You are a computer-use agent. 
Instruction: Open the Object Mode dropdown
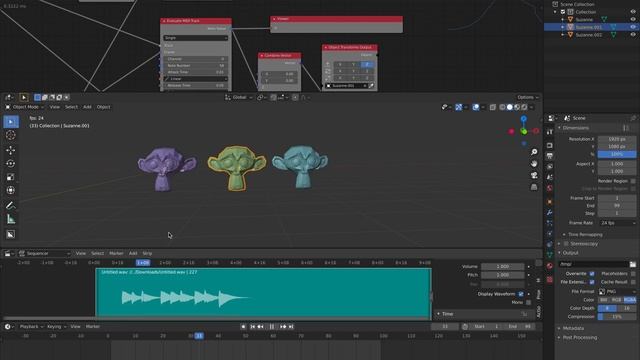click(x=24, y=107)
